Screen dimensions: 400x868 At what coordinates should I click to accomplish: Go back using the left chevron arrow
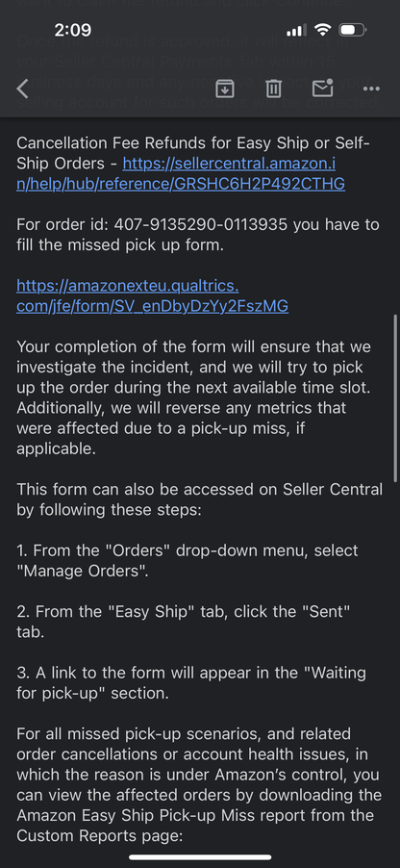(x=22, y=89)
